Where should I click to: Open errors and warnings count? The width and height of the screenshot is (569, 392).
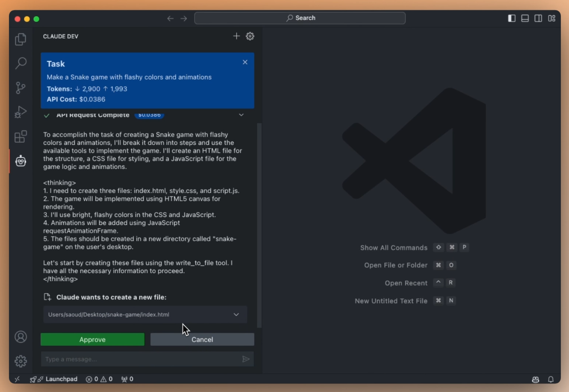pos(99,379)
